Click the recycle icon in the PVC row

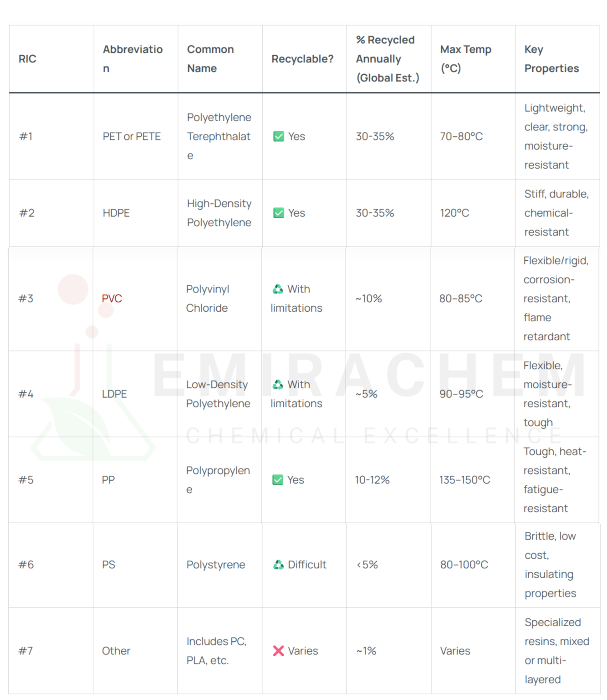coord(278,289)
